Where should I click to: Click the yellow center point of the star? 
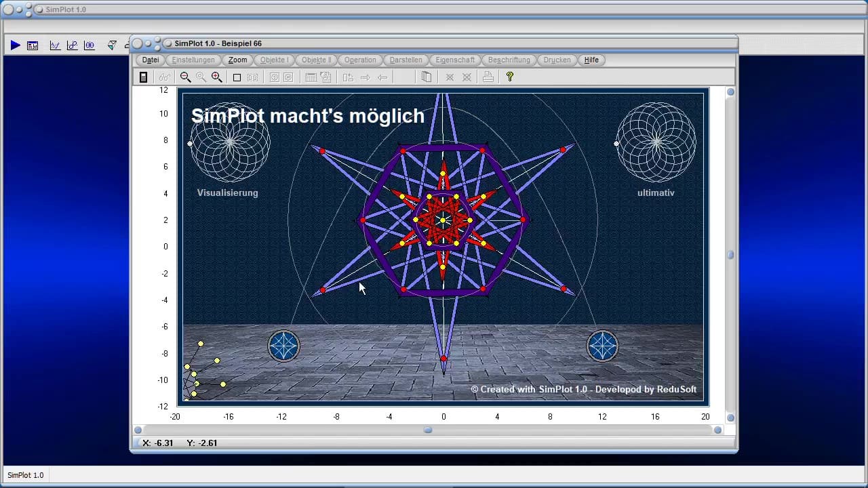(443, 220)
